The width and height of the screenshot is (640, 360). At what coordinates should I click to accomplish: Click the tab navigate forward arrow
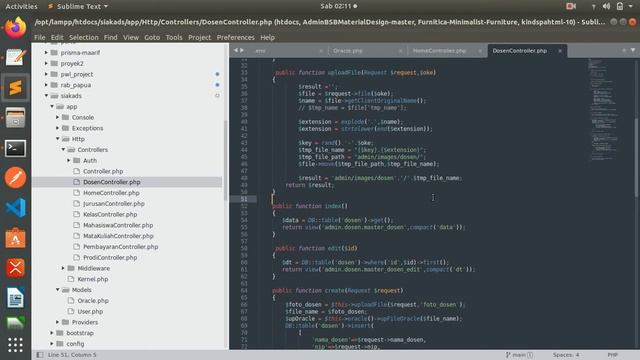pos(242,50)
